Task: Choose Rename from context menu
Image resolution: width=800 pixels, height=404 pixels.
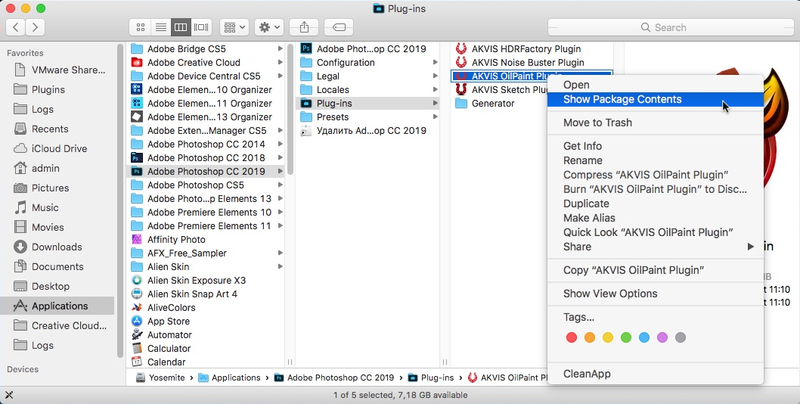Action: (655, 160)
